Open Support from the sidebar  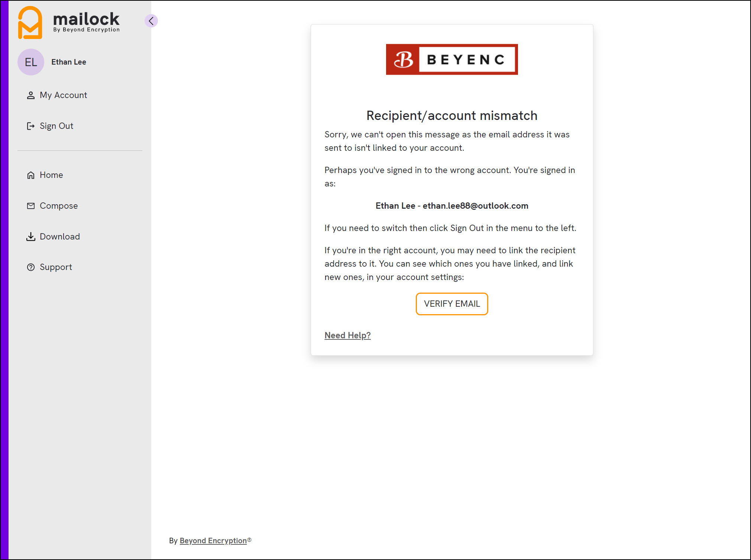coord(56,267)
